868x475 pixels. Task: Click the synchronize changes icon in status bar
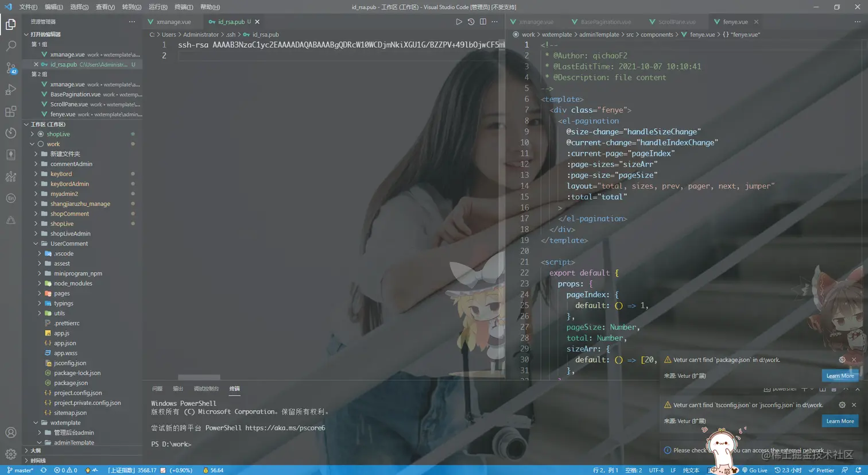pyautogui.click(x=44, y=470)
